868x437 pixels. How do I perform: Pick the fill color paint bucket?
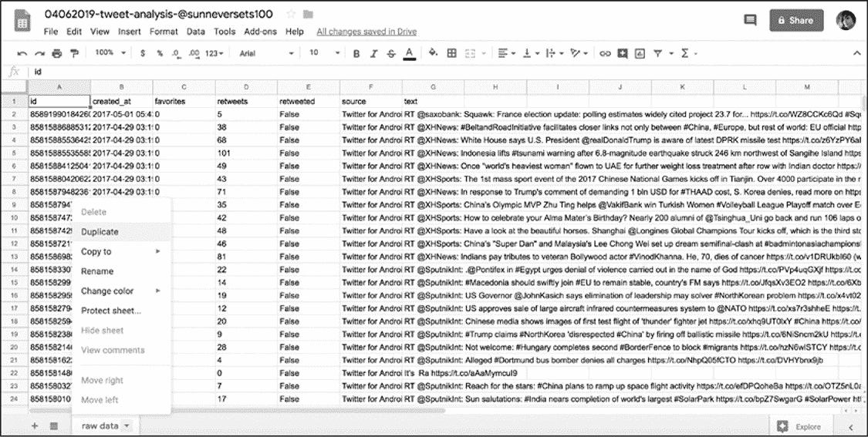pyautogui.click(x=433, y=53)
